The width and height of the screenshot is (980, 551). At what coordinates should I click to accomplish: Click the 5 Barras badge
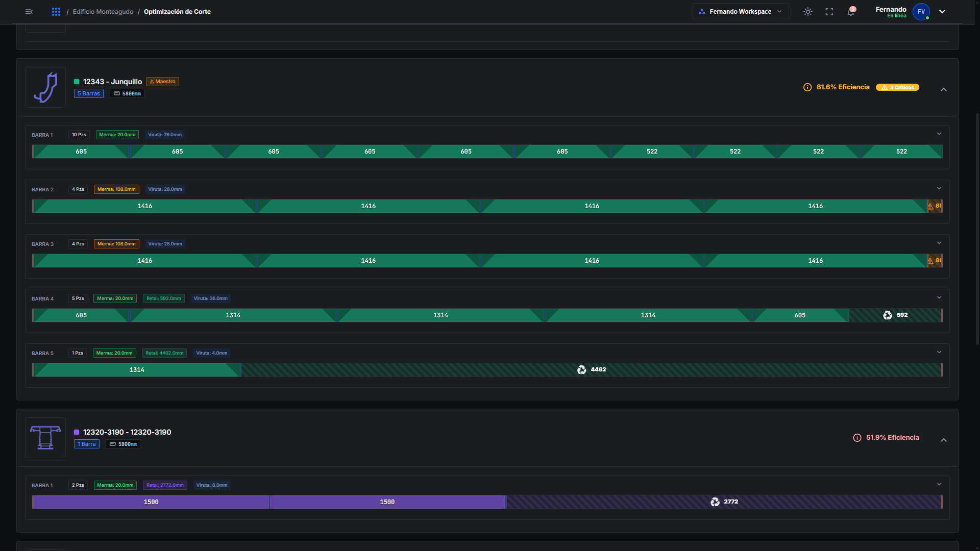pyautogui.click(x=89, y=93)
